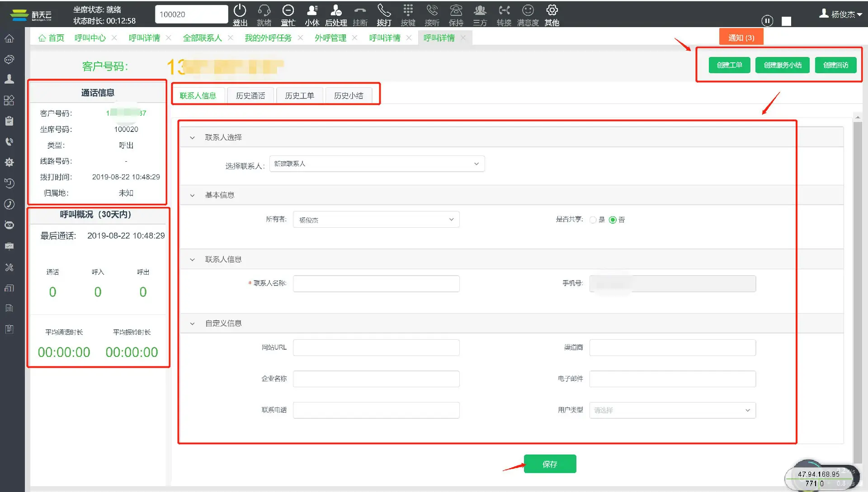Switch to 历史通话 tab
868x492 pixels.
coord(250,96)
